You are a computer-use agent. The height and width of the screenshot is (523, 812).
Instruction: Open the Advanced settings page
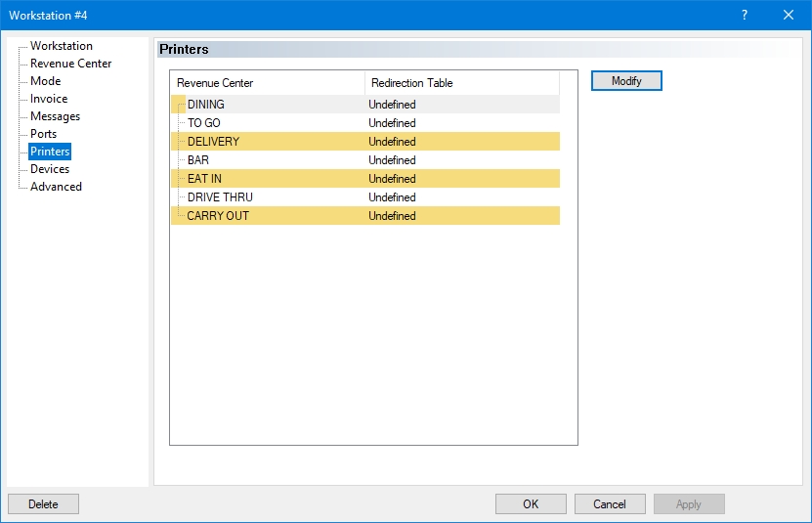click(56, 187)
